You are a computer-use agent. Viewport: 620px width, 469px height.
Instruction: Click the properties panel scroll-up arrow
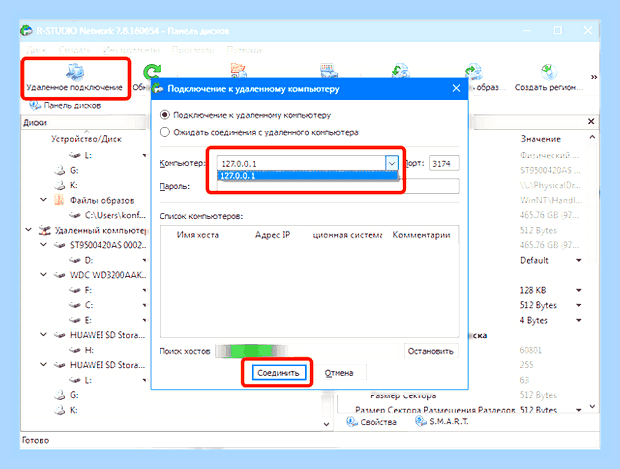pos(592,137)
